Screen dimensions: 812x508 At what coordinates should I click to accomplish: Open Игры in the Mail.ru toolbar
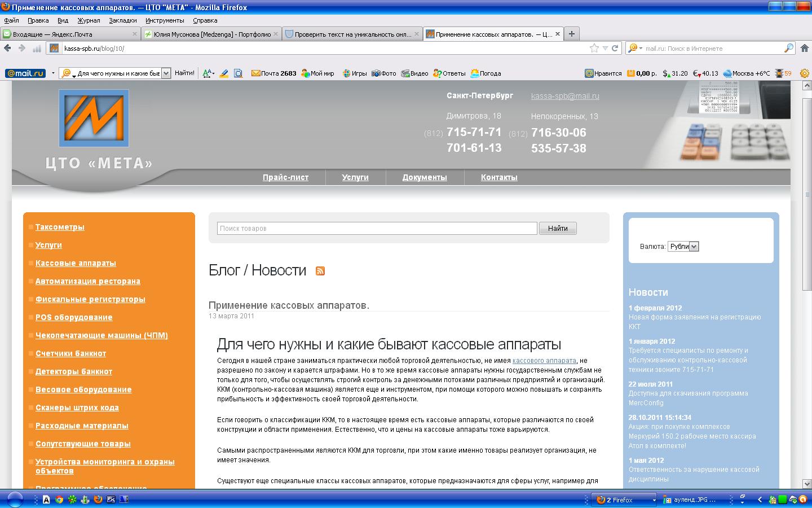(x=355, y=73)
